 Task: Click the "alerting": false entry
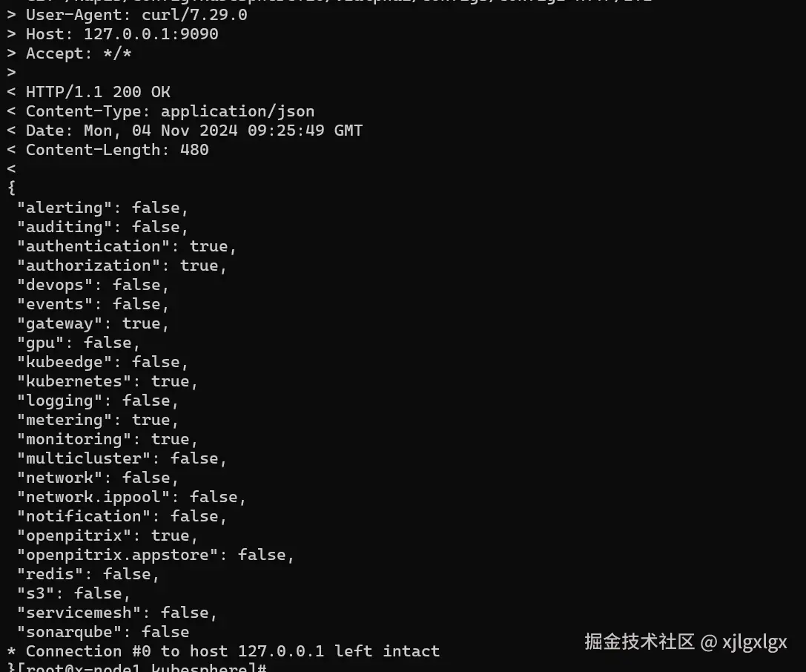point(103,208)
